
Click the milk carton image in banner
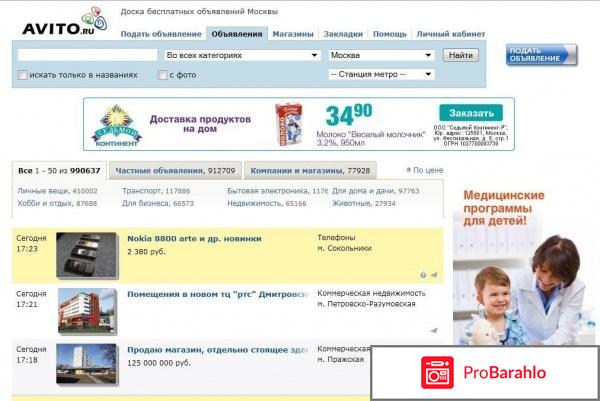click(x=288, y=124)
